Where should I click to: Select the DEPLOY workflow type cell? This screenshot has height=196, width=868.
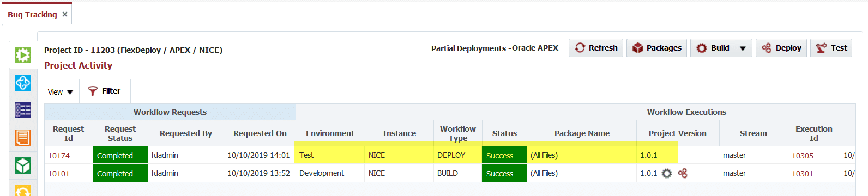coord(458,155)
